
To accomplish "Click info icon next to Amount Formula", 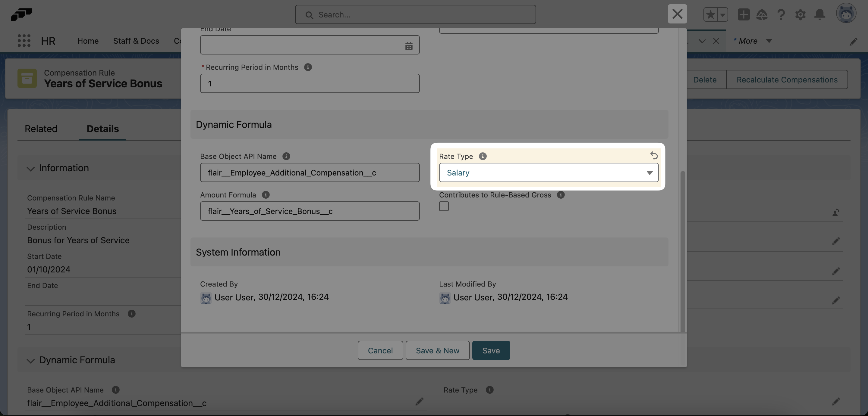I will (266, 195).
